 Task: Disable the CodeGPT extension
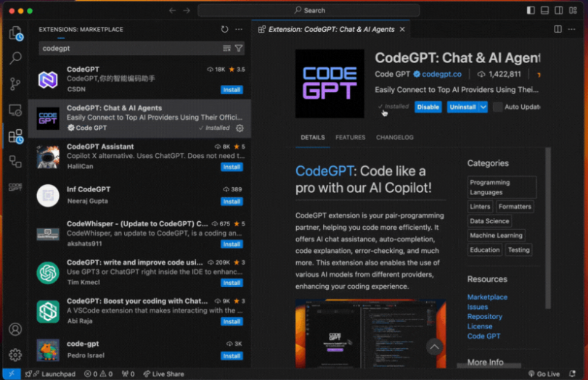428,107
